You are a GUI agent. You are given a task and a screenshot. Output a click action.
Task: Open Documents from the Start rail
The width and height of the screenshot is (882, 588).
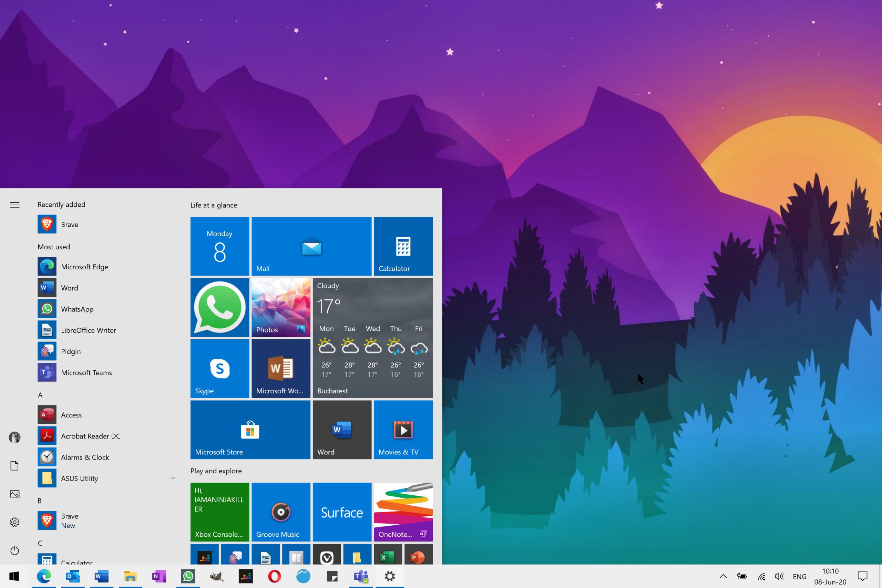14,466
